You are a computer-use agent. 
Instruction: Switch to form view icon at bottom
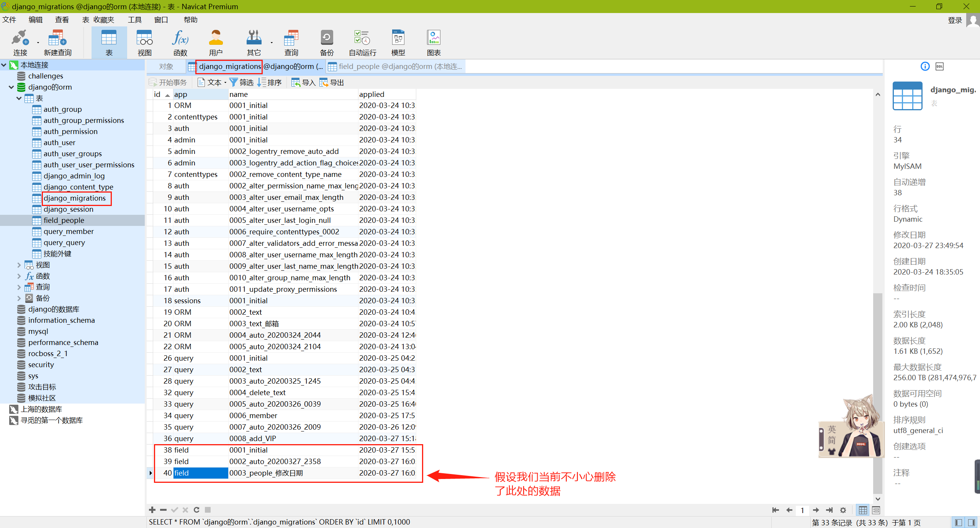(x=876, y=510)
